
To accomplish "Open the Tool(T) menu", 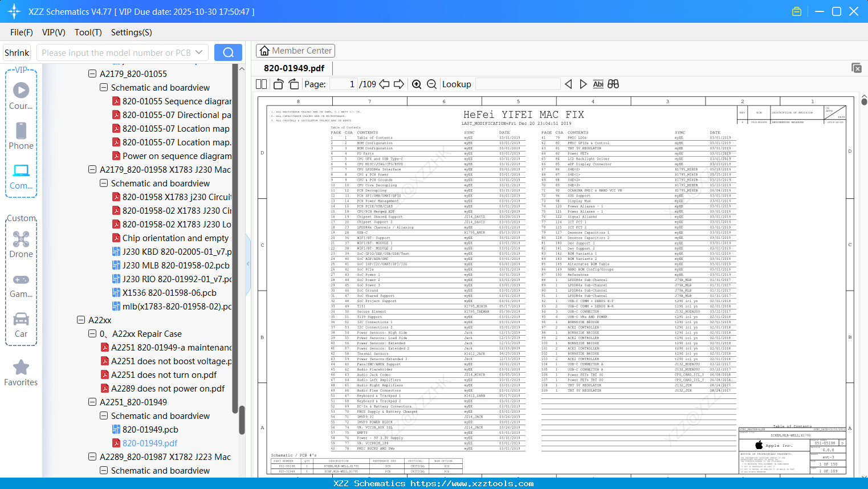I will click(x=88, y=32).
